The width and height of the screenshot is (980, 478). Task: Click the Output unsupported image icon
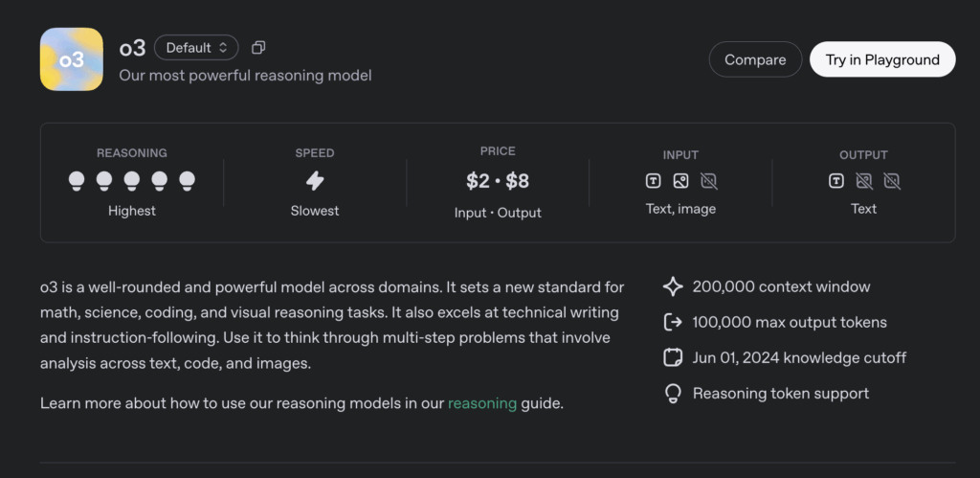click(x=864, y=181)
